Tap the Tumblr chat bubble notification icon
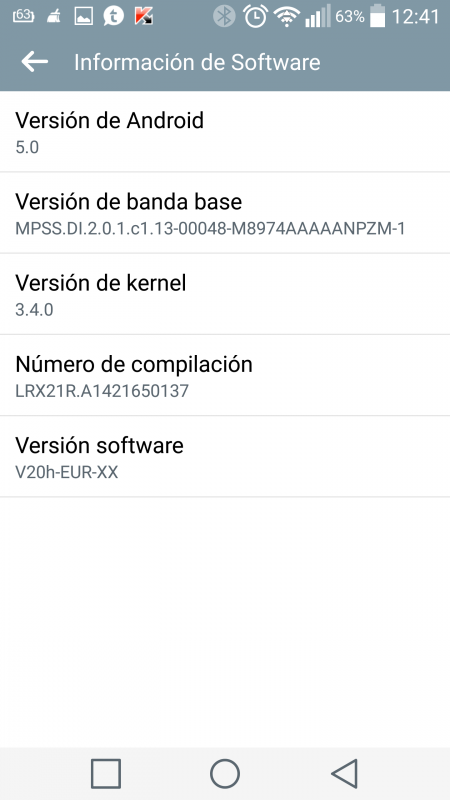The image size is (450, 800). coord(113,16)
